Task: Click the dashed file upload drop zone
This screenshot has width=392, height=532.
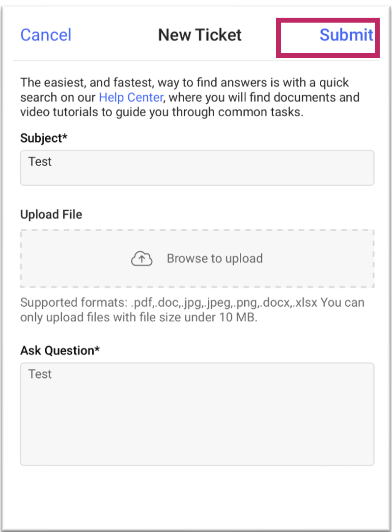Action: pos(197,259)
